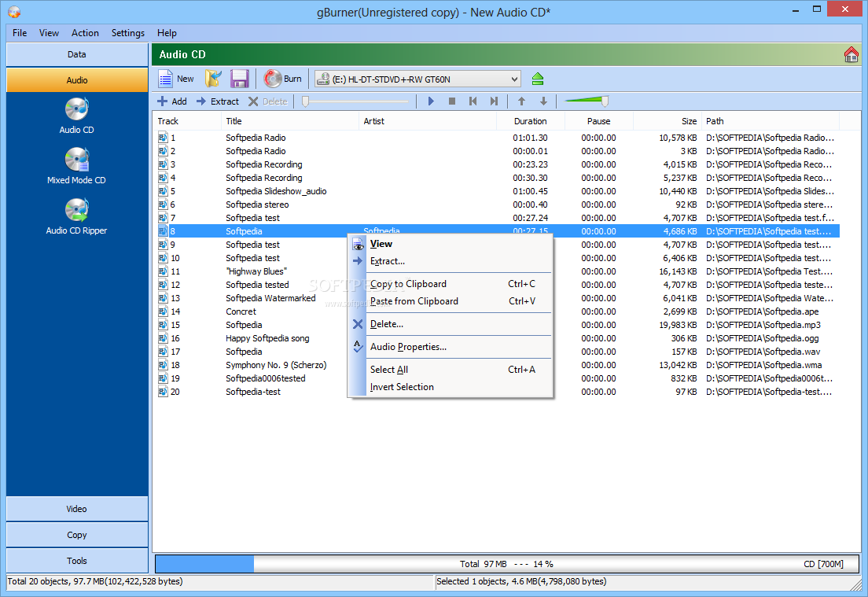Click the track 3 audio file icon
Image resolution: width=868 pixels, height=597 pixels.
coord(163,164)
